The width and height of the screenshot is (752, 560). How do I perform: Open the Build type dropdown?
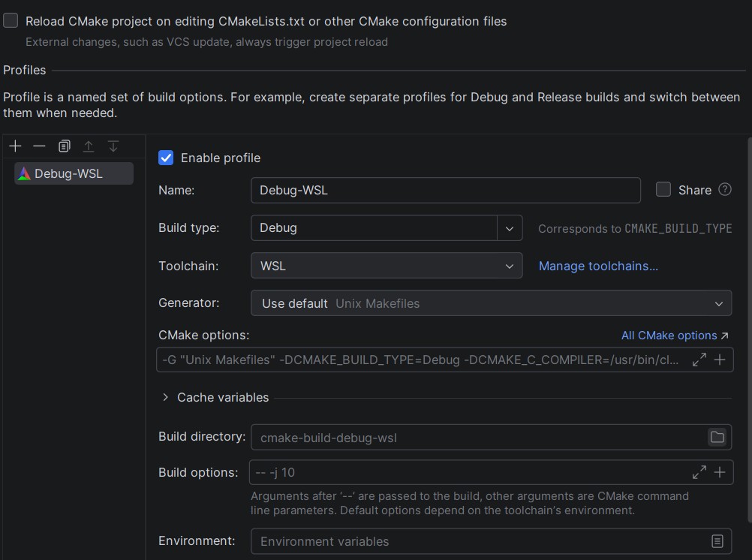tap(510, 228)
